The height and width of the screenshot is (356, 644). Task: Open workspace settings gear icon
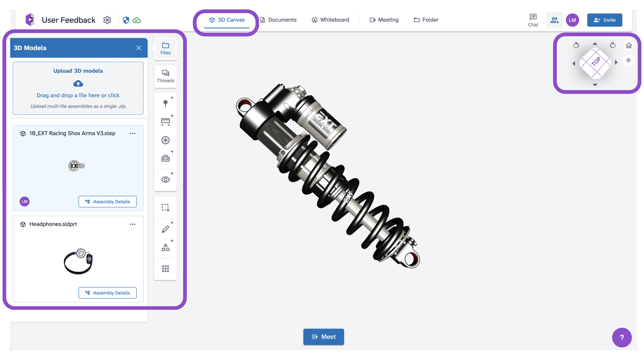(x=107, y=20)
